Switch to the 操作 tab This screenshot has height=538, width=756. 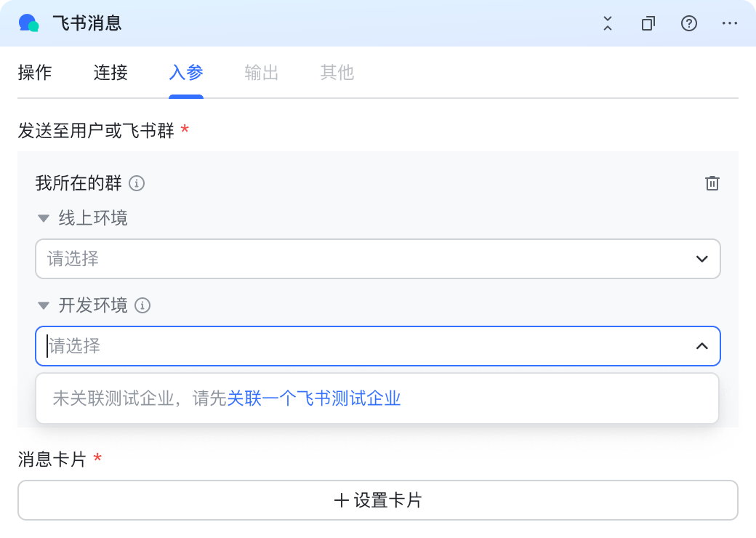point(35,72)
